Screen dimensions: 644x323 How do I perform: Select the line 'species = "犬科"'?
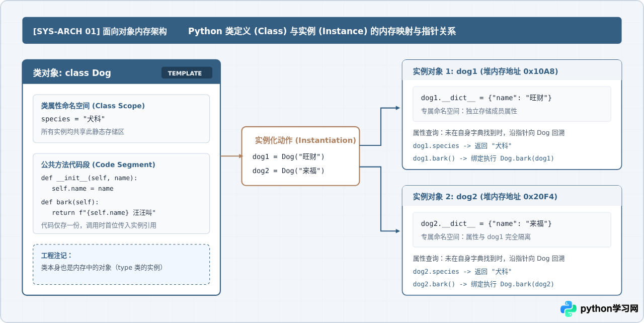coord(73,119)
